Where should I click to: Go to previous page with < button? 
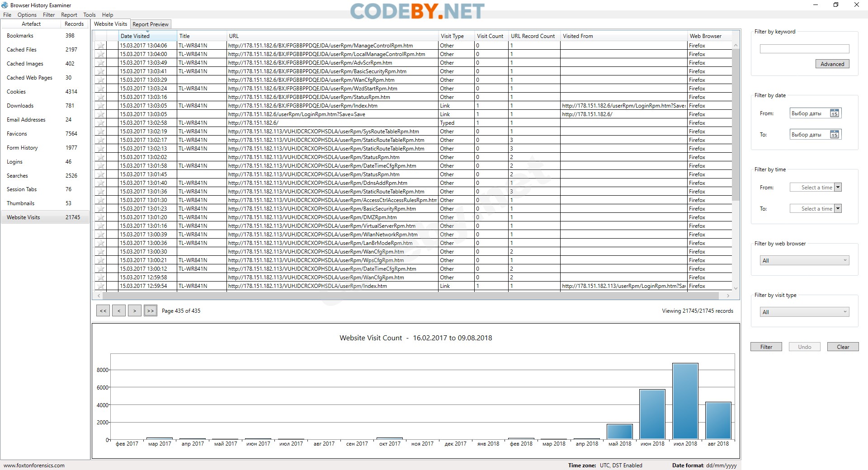point(119,311)
